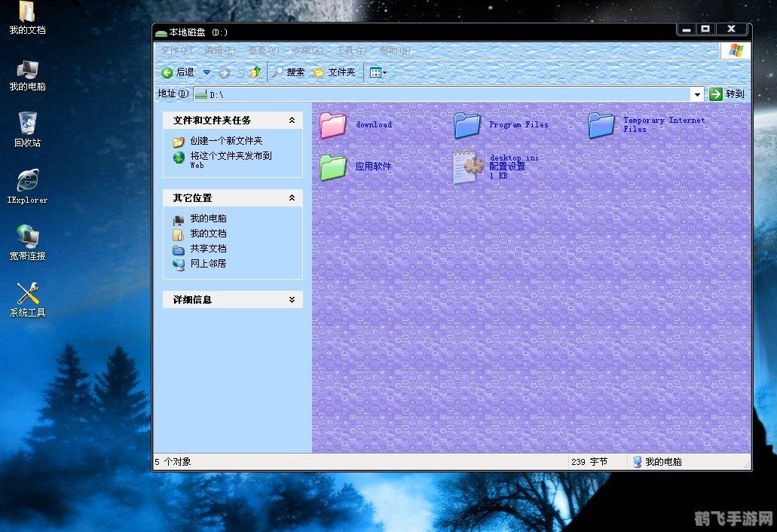Click the Up one level folder icon
The width and height of the screenshot is (777, 532).
pyautogui.click(x=255, y=72)
